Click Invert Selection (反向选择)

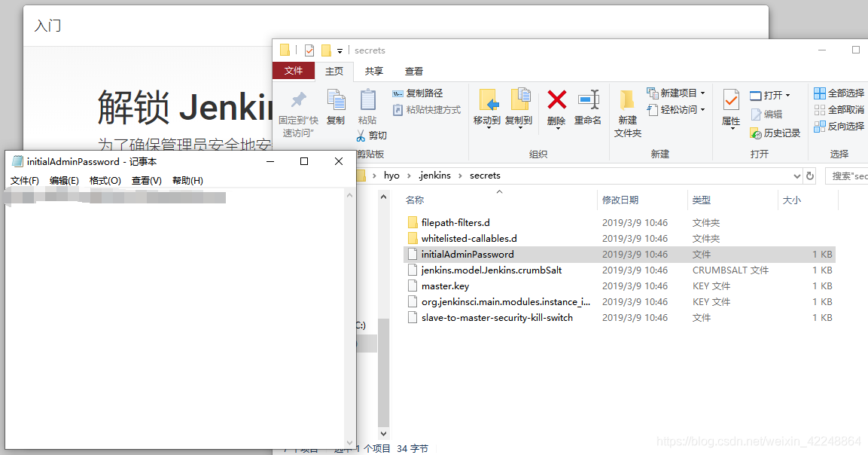pyautogui.click(x=839, y=127)
